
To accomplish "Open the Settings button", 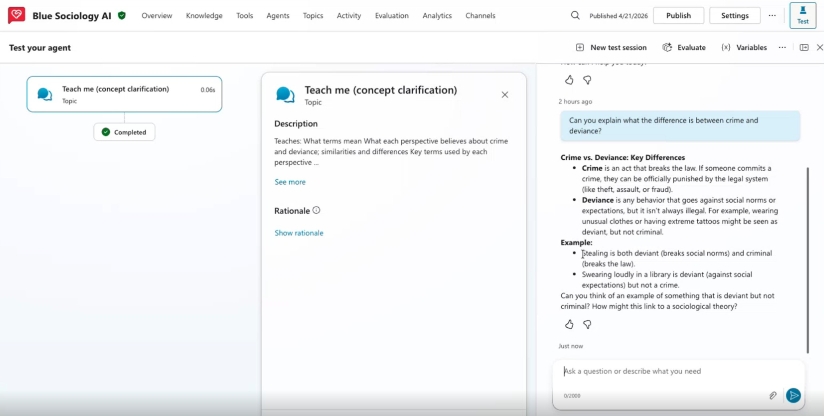I will point(735,15).
